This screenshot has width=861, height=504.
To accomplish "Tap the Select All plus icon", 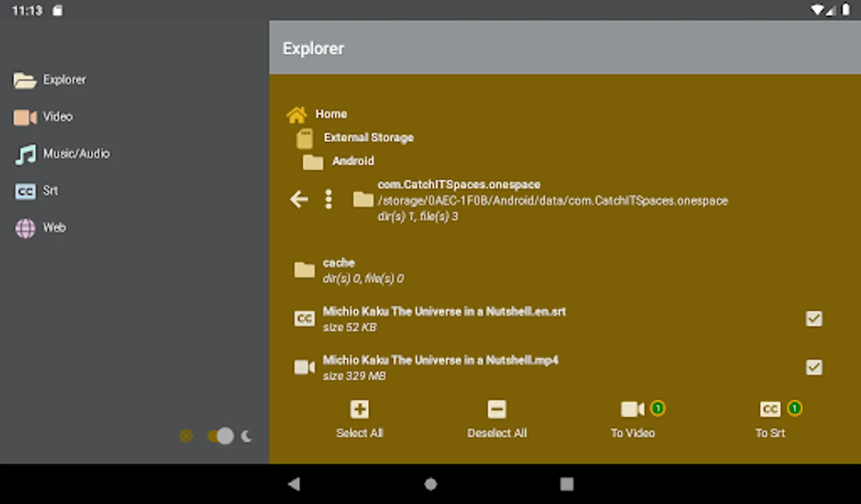I will [359, 409].
